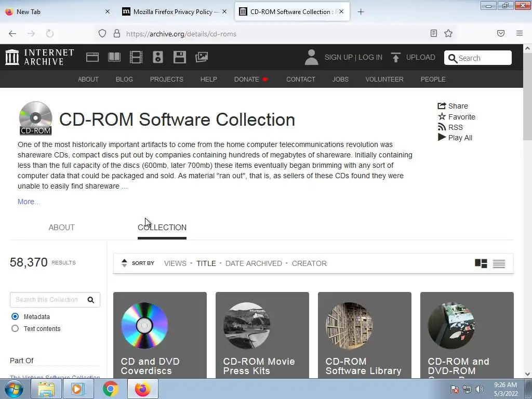Select the Text contents radio button
Screen dimensions: 532x399
15,328
